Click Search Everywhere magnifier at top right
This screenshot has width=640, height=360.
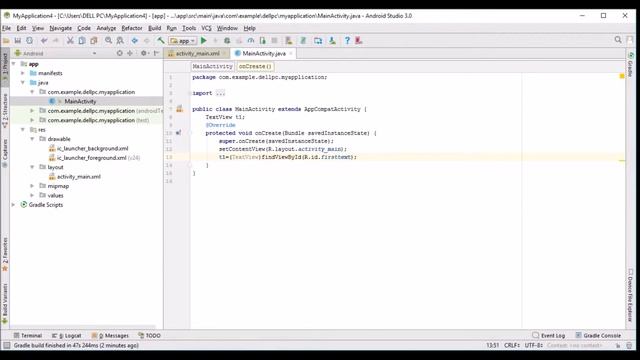tap(618, 40)
